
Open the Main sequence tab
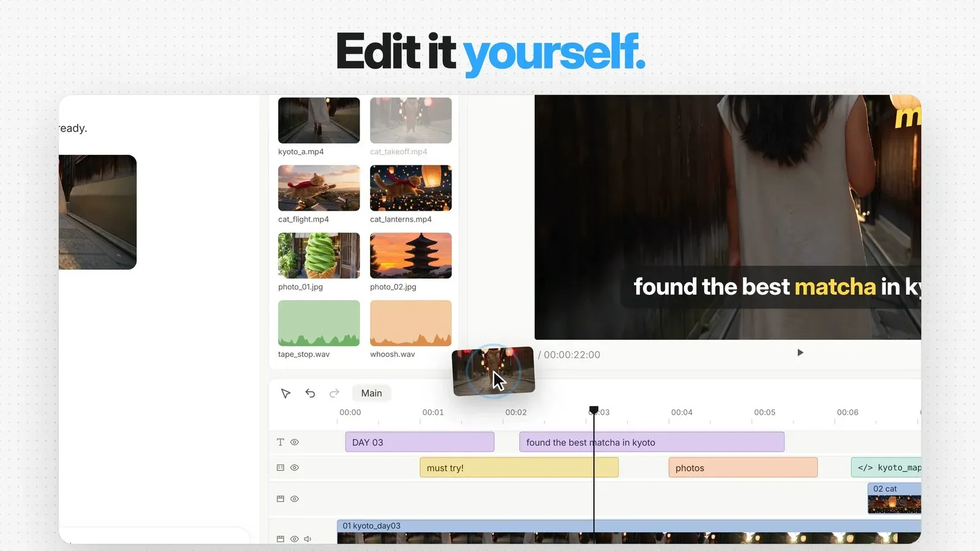[x=372, y=393]
